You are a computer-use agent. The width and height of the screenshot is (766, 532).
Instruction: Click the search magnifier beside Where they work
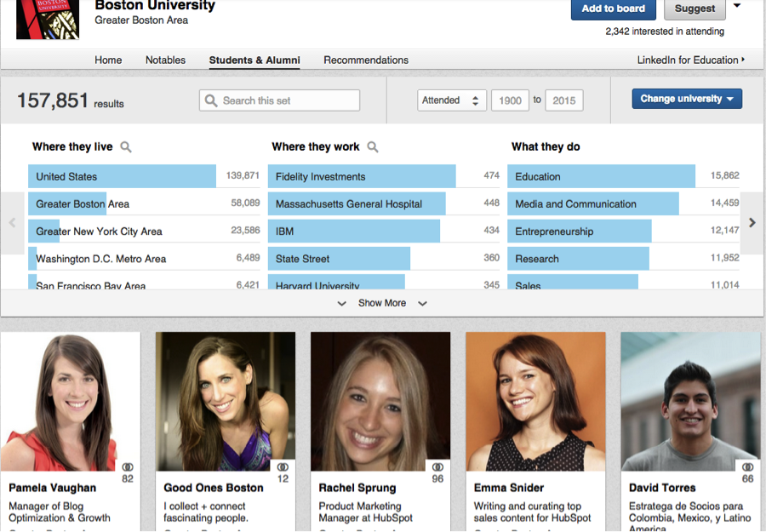[373, 146]
